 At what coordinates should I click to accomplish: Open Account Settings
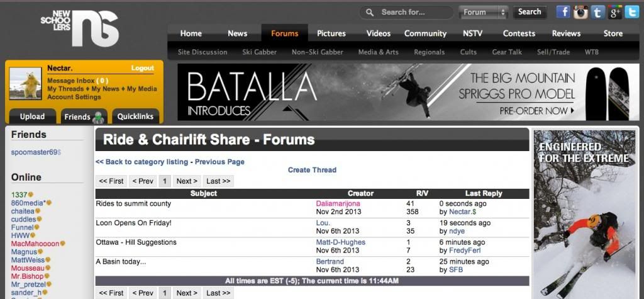pyautogui.click(x=74, y=97)
